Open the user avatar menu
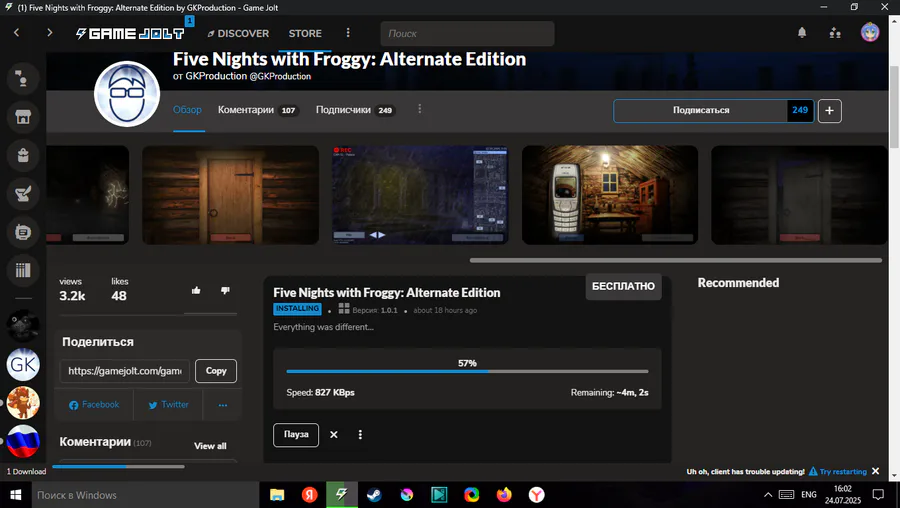Viewport: 900px width, 508px height. pyautogui.click(x=870, y=32)
